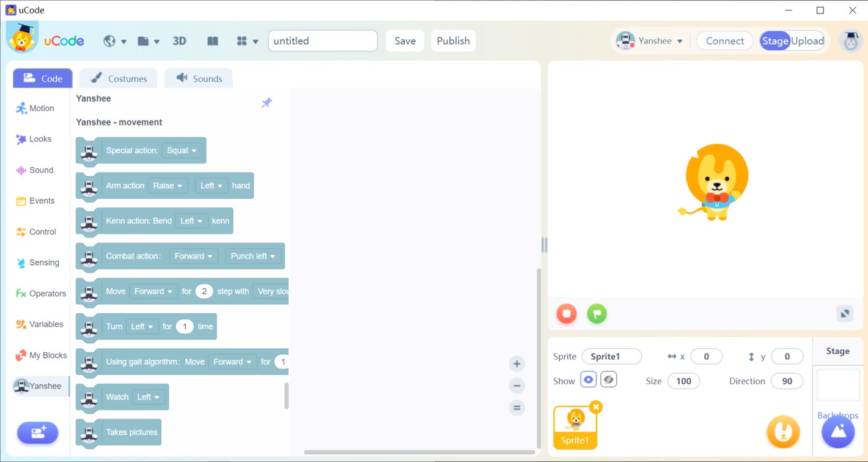Click the add extension button

pyautogui.click(x=38, y=433)
